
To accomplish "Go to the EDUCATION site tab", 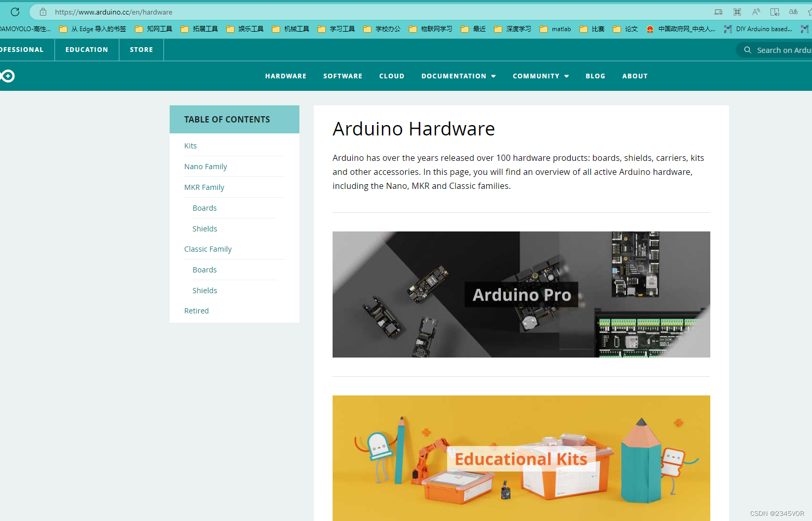I will click(87, 50).
